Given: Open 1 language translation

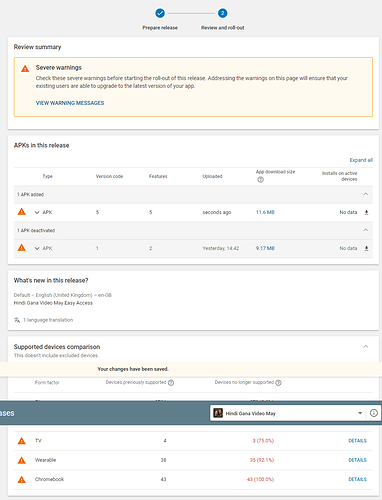Looking at the screenshot, I should (48, 320).
